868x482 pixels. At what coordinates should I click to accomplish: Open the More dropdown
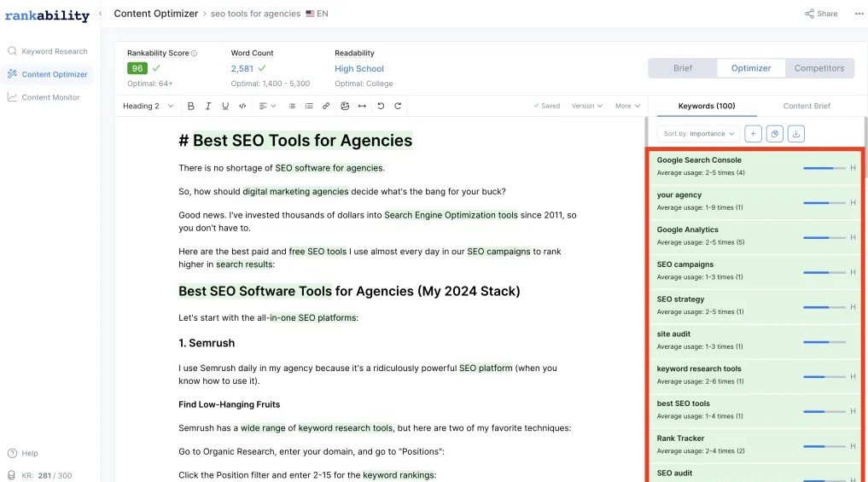pyautogui.click(x=628, y=106)
